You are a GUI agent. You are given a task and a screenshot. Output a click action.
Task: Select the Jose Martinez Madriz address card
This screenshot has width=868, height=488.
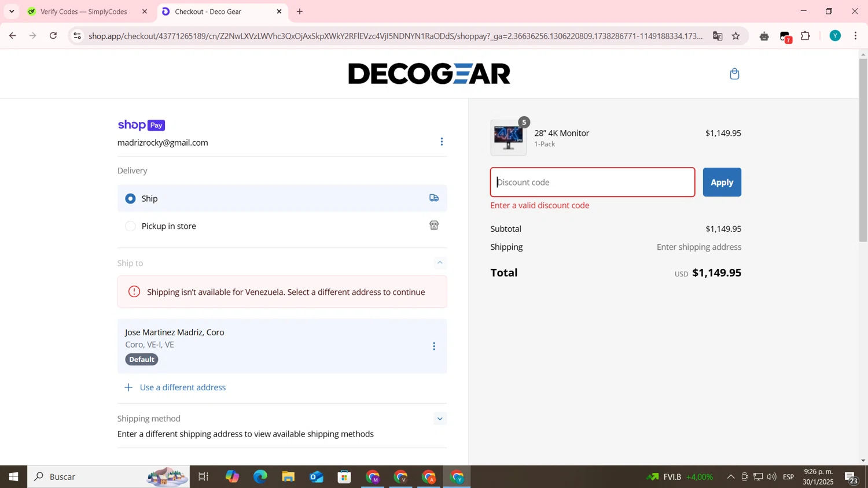tap(282, 346)
